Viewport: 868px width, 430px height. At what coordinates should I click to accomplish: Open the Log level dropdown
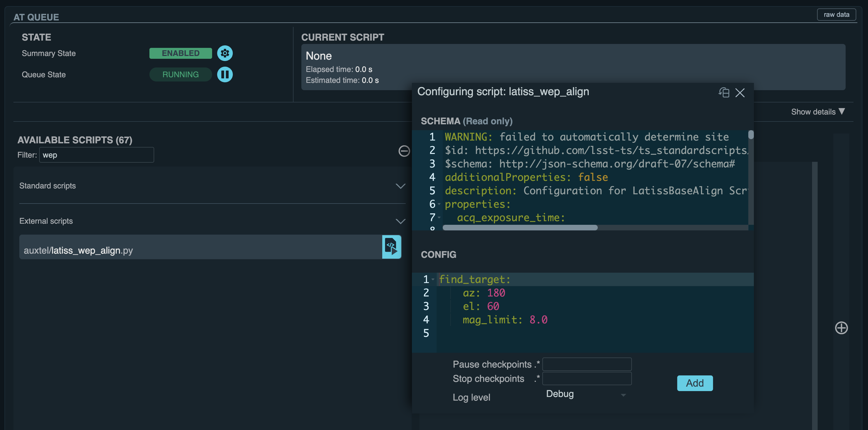coord(586,394)
